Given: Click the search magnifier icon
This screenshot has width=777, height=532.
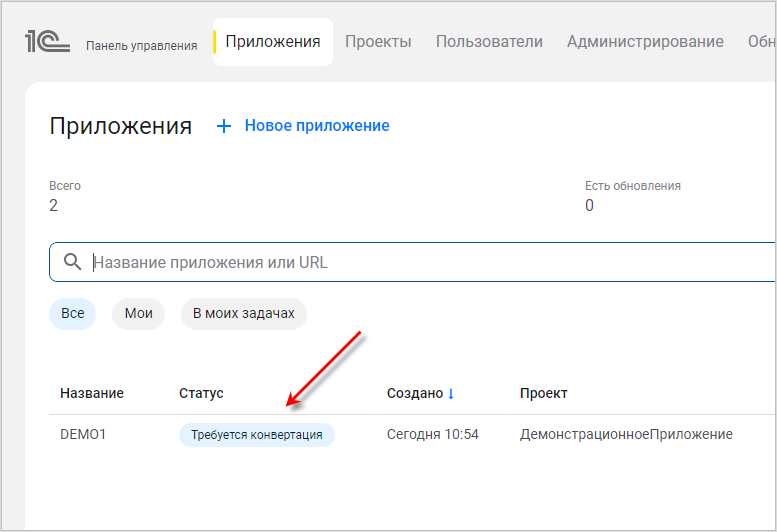Looking at the screenshot, I should click(x=72, y=262).
